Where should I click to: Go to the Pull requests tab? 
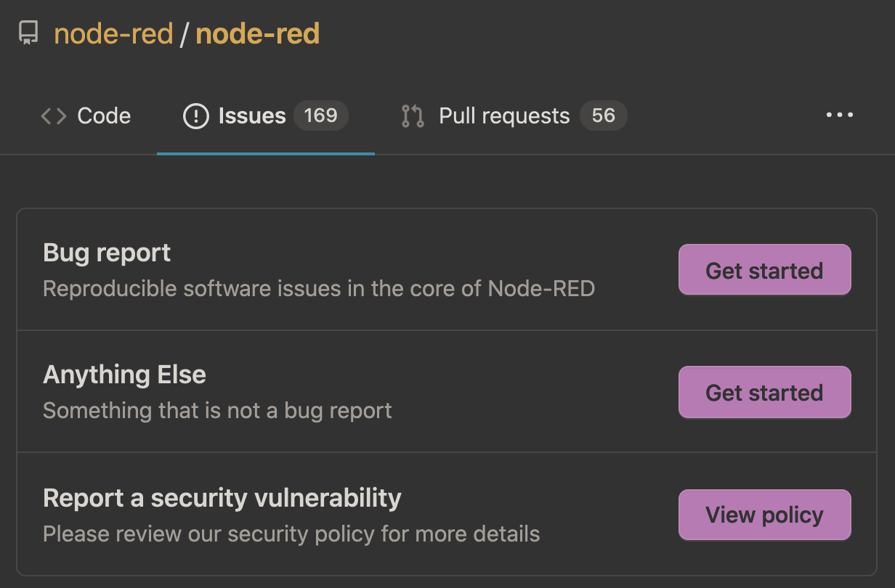tap(504, 116)
